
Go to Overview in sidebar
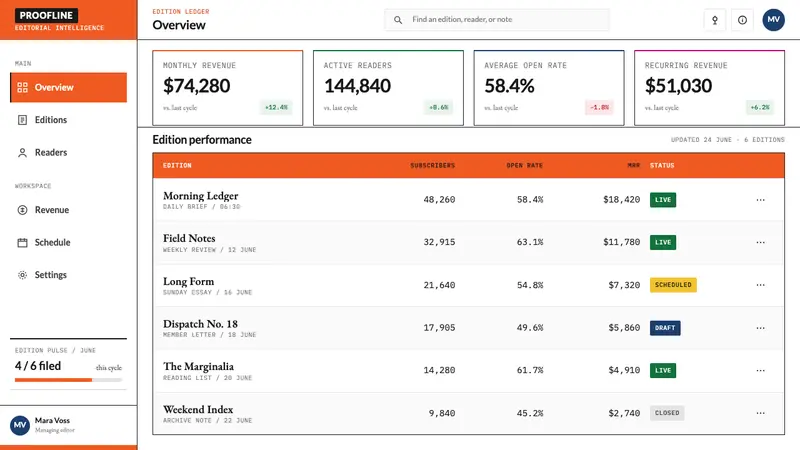pyautogui.click(x=68, y=88)
